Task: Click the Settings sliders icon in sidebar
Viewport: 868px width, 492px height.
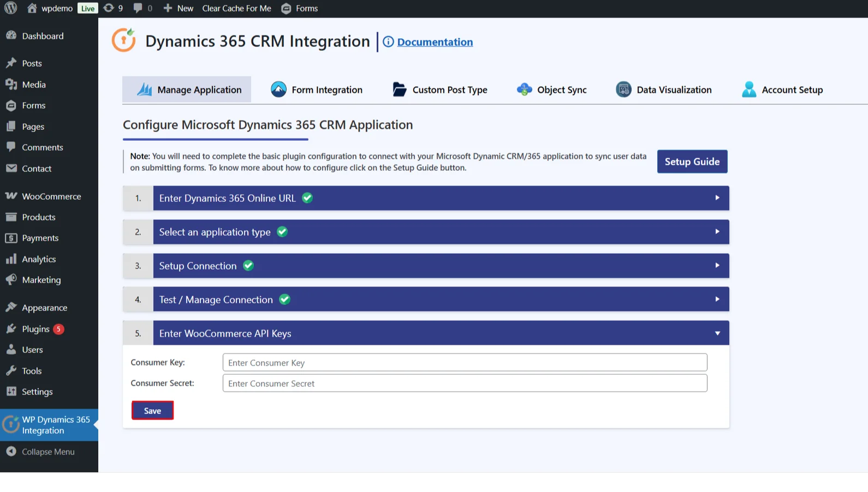Action: (x=11, y=391)
